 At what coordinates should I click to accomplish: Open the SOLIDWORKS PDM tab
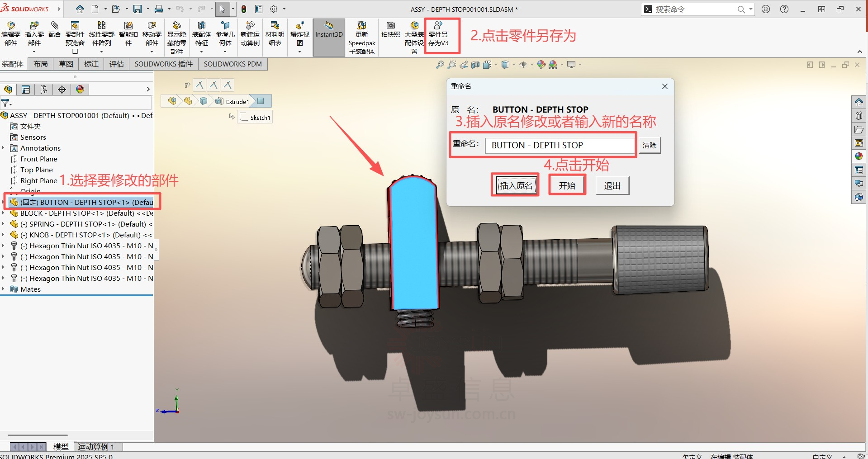[233, 64]
